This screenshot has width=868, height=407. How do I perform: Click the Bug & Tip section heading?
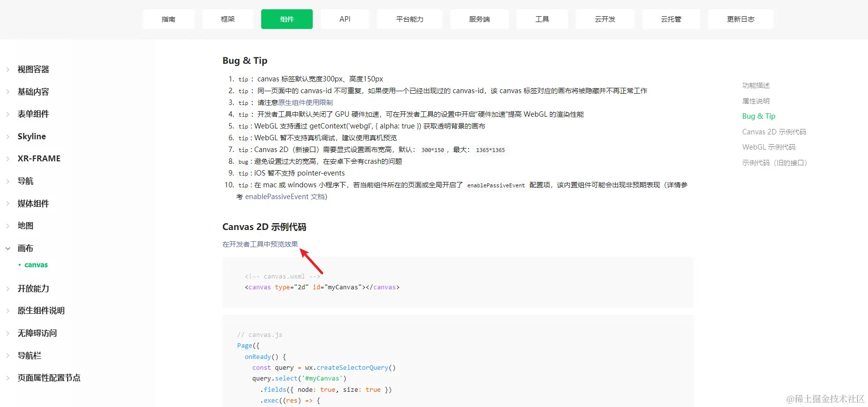[245, 61]
